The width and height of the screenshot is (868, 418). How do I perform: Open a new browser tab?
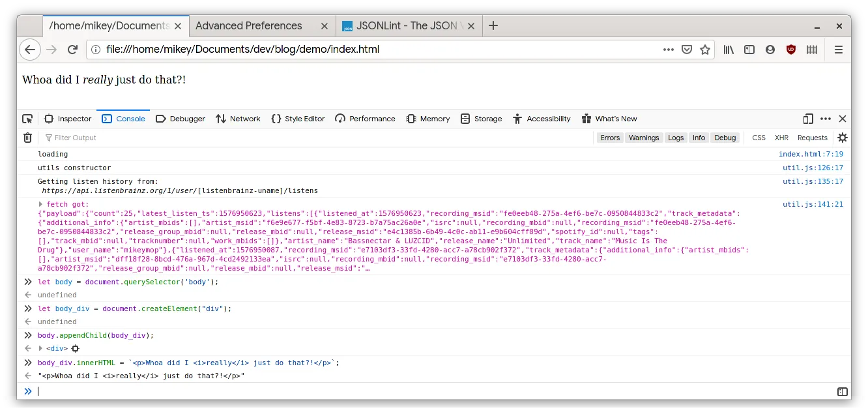(493, 26)
